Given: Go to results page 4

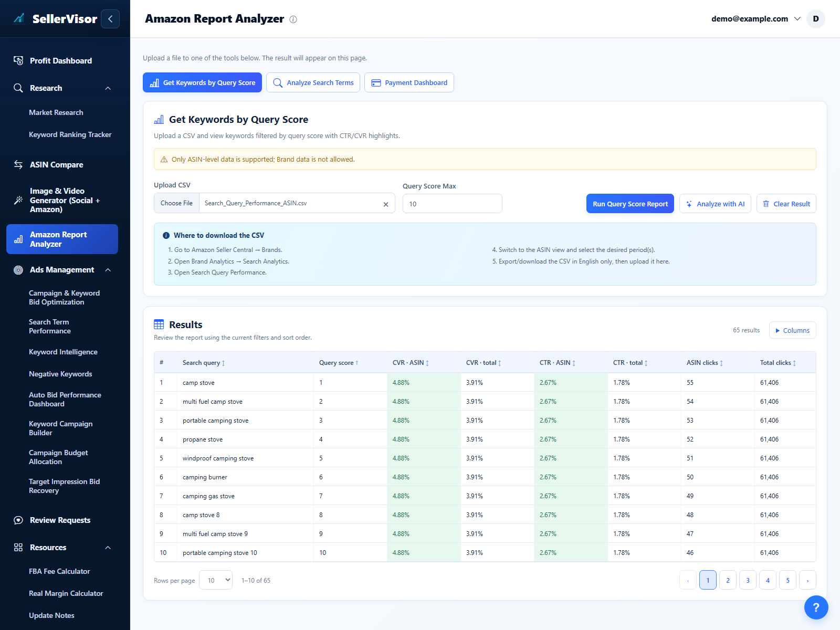Looking at the screenshot, I should point(768,580).
